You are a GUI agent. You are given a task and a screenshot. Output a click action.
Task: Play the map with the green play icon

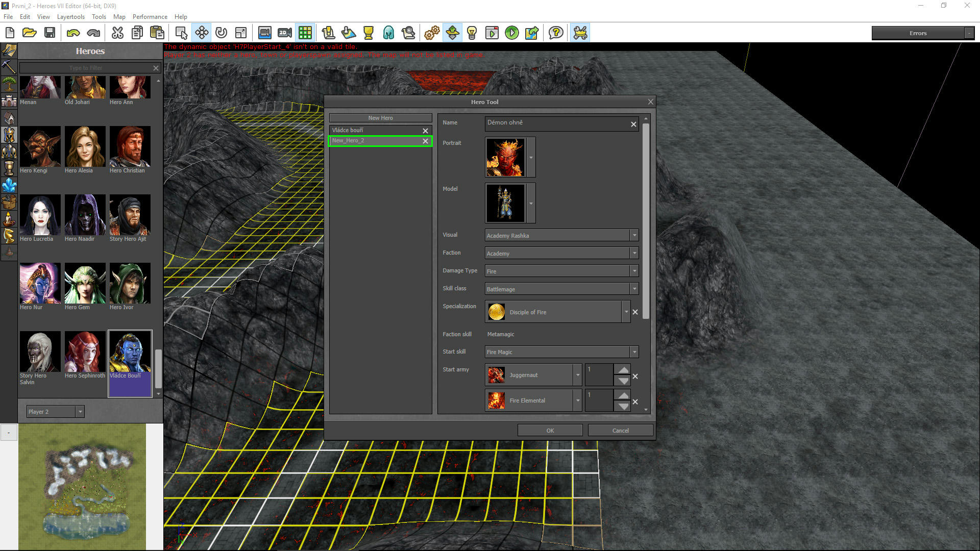point(511,33)
